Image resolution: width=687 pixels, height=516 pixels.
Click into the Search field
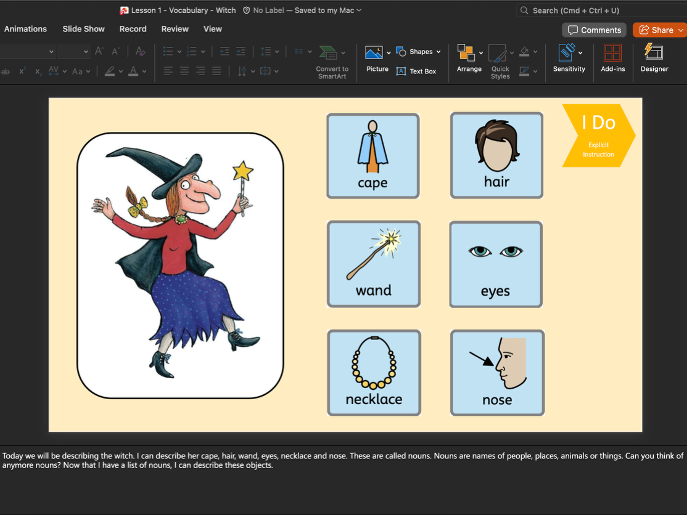(601, 11)
